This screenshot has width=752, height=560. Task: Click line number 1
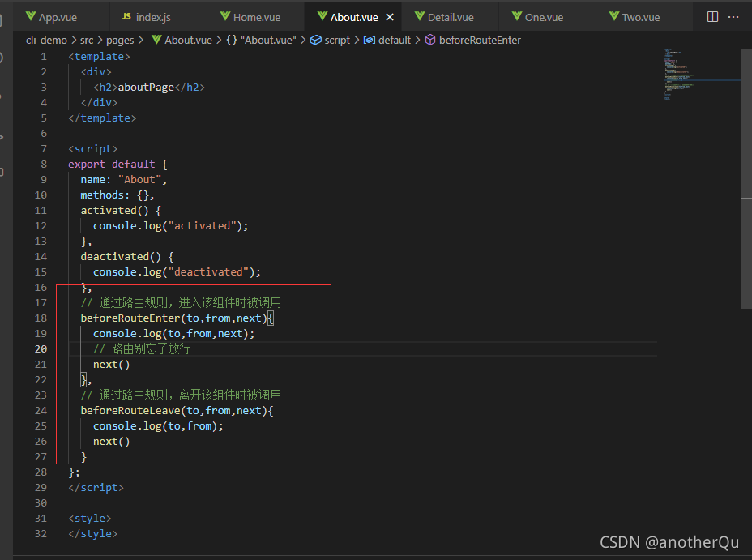tap(44, 57)
